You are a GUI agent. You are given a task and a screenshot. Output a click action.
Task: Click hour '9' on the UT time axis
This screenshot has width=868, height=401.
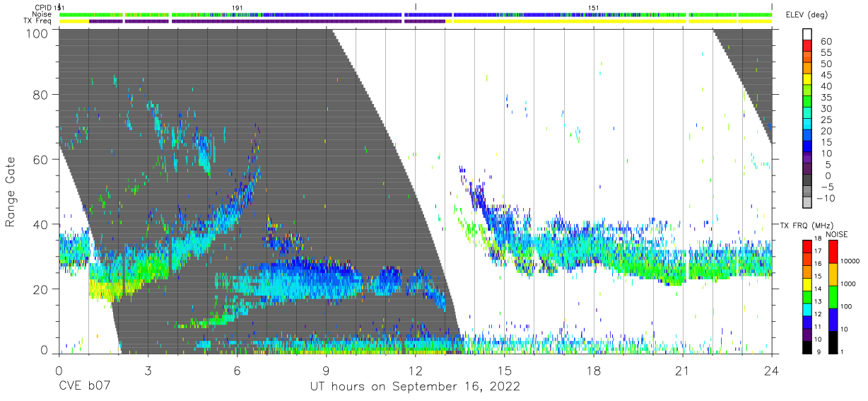[326, 371]
